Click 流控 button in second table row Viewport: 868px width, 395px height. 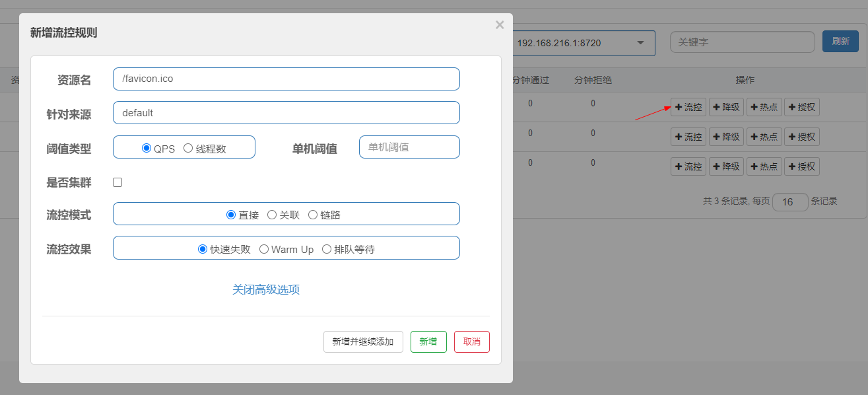(688, 137)
